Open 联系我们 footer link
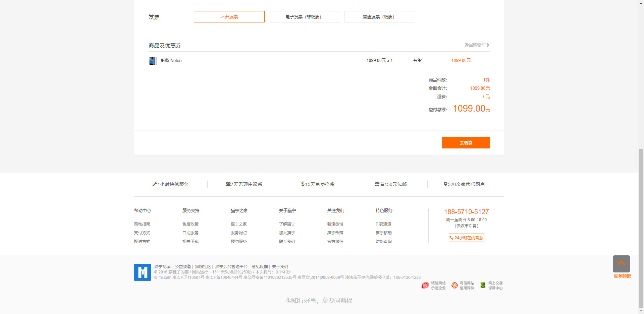 click(287, 242)
